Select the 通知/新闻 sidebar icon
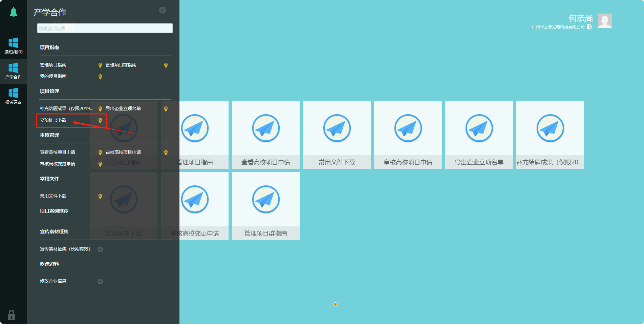 14,46
